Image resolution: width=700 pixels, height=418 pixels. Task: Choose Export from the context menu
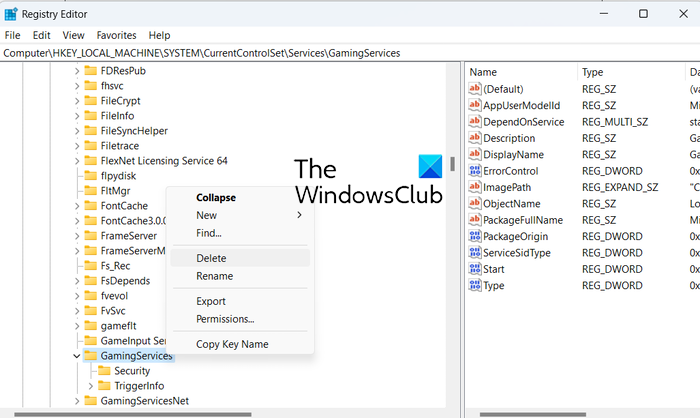coord(240,301)
